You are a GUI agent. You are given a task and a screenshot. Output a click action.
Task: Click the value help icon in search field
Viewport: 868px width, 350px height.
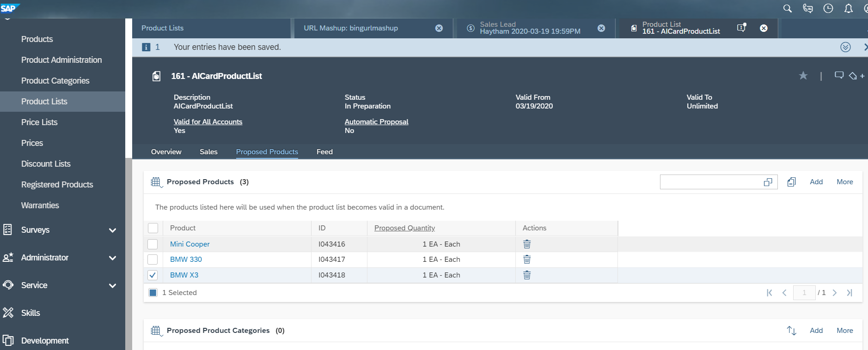tap(768, 182)
